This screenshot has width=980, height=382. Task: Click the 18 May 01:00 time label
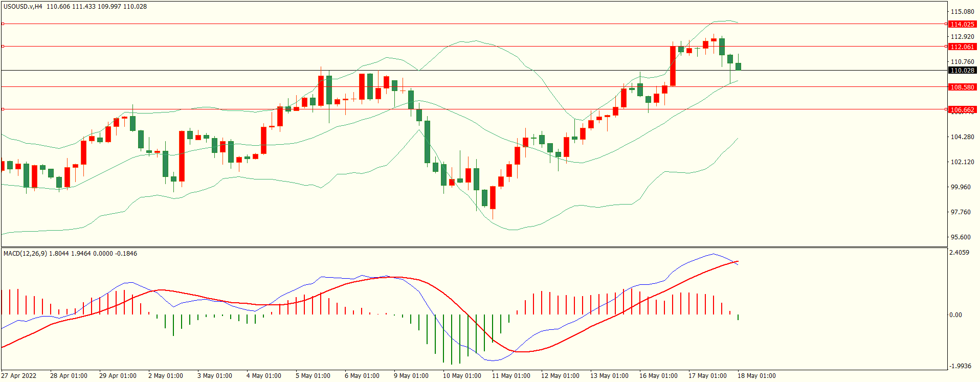(756, 376)
